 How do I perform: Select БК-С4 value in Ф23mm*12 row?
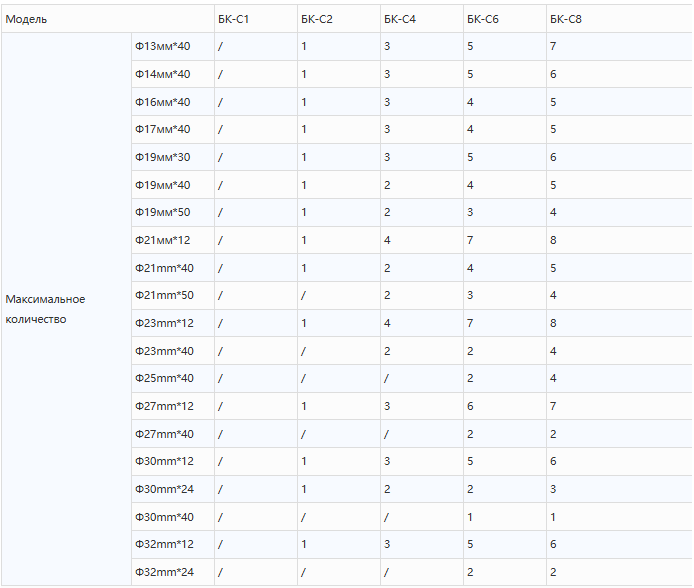coord(387,323)
